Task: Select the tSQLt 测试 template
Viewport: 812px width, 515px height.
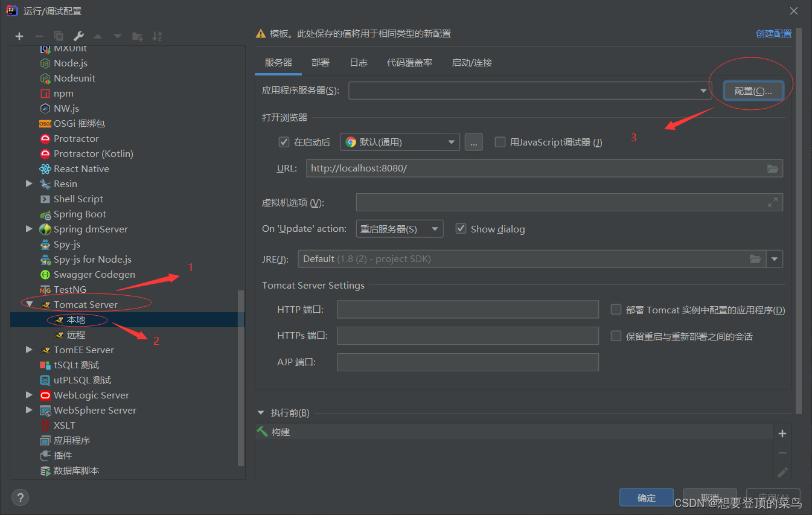Action: click(x=76, y=365)
